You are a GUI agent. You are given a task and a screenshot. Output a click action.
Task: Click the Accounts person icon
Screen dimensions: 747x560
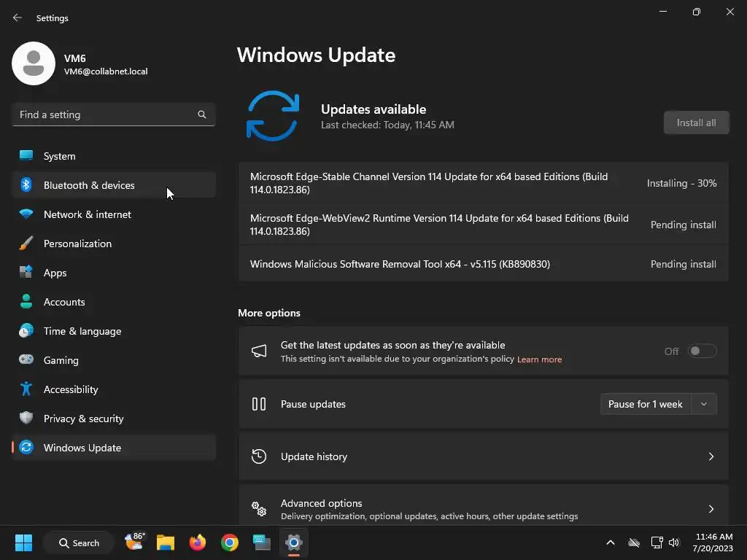point(26,301)
